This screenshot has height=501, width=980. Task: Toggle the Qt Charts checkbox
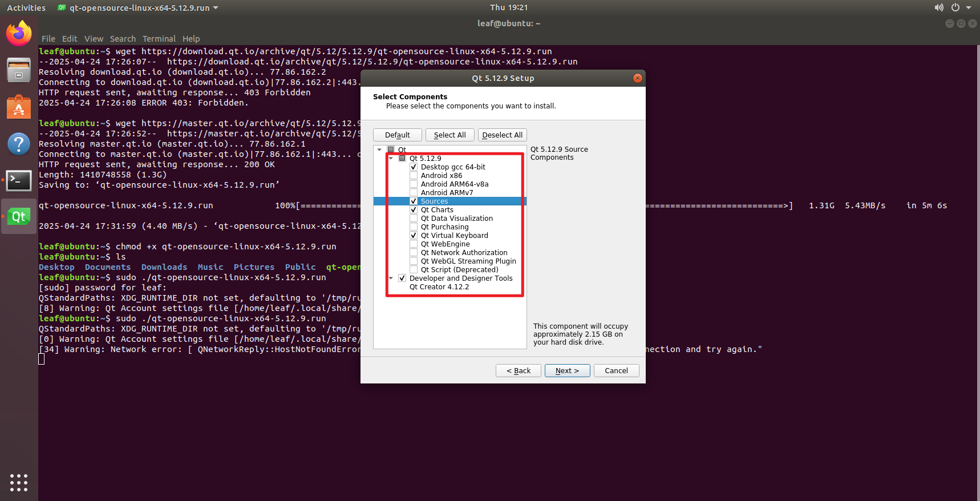pyautogui.click(x=414, y=210)
